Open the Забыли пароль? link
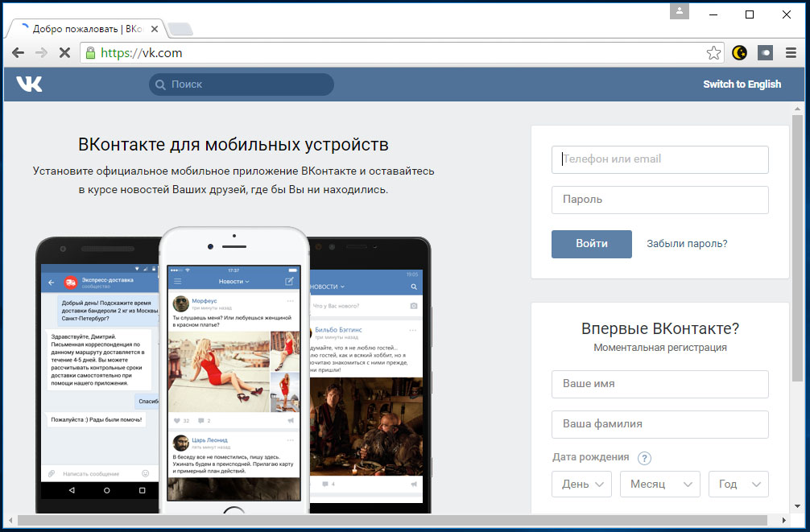The height and width of the screenshot is (532, 810). pyautogui.click(x=687, y=244)
